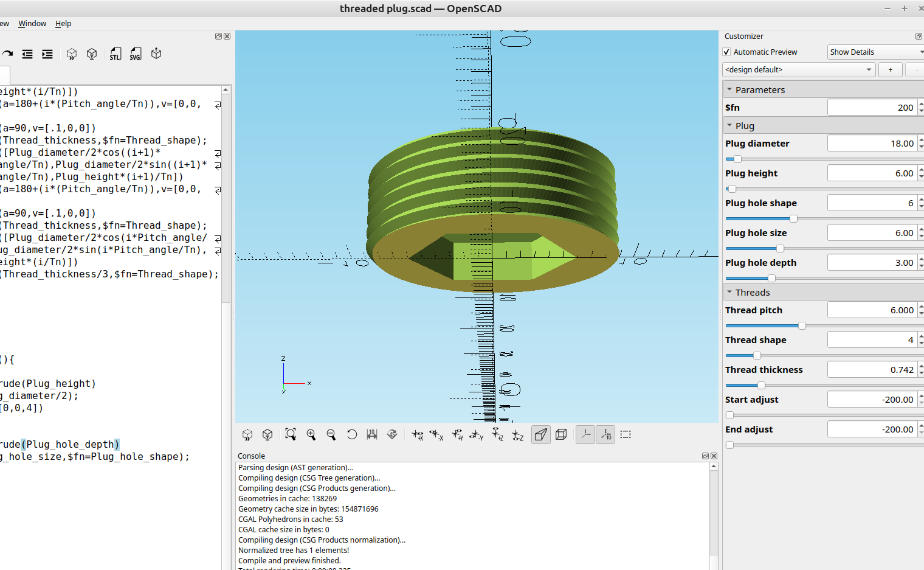This screenshot has height=570, width=924.
Task: Select the Zoom In viewport icon
Action: (311, 434)
